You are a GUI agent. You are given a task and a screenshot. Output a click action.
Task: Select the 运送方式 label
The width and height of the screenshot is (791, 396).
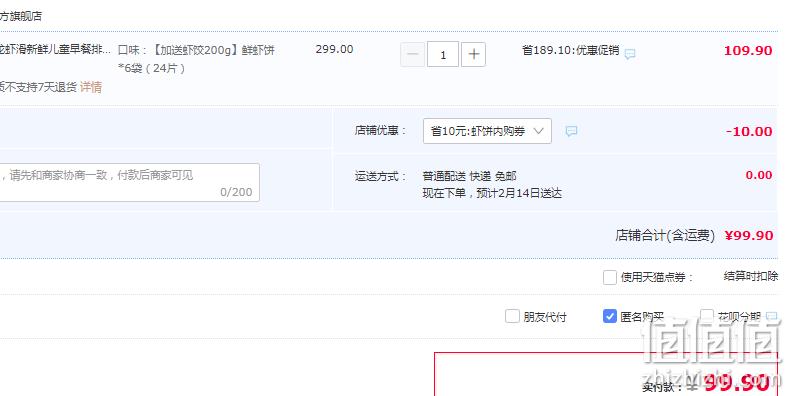(x=380, y=176)
